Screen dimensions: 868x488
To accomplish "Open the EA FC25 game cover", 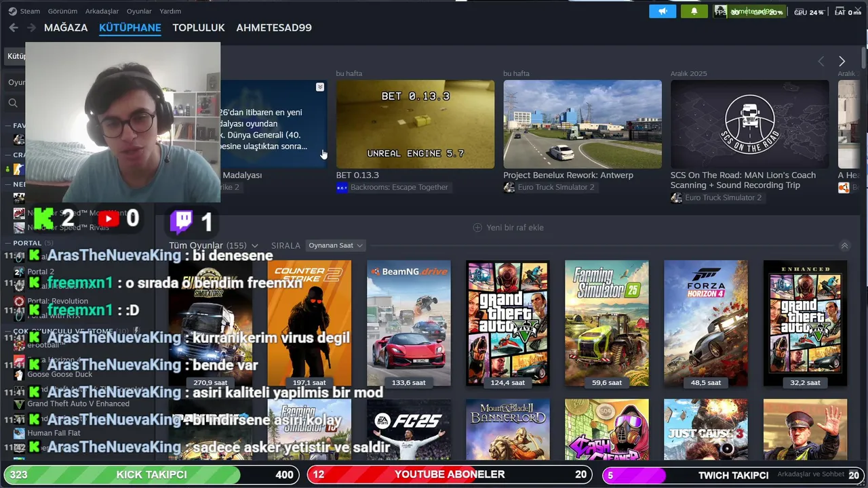I will tap(409, 430).
